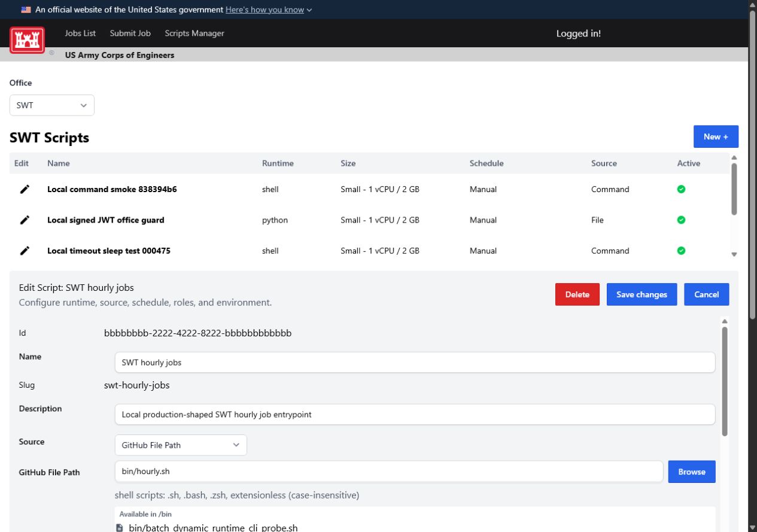The width and height of the screenshot is (757, 532).
Task: Browse for a GitHub file path
Action: [x=692, y=472]
